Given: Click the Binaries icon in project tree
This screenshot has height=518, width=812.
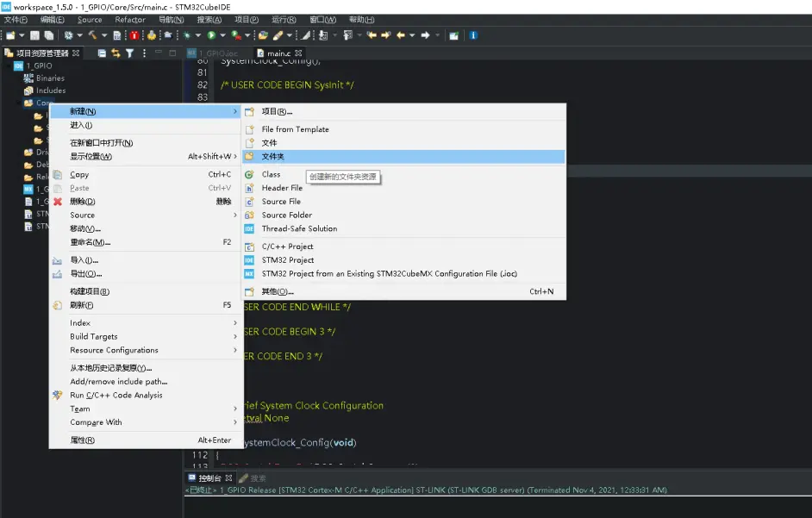Looking at the screenshot, I should pos(28,78).
